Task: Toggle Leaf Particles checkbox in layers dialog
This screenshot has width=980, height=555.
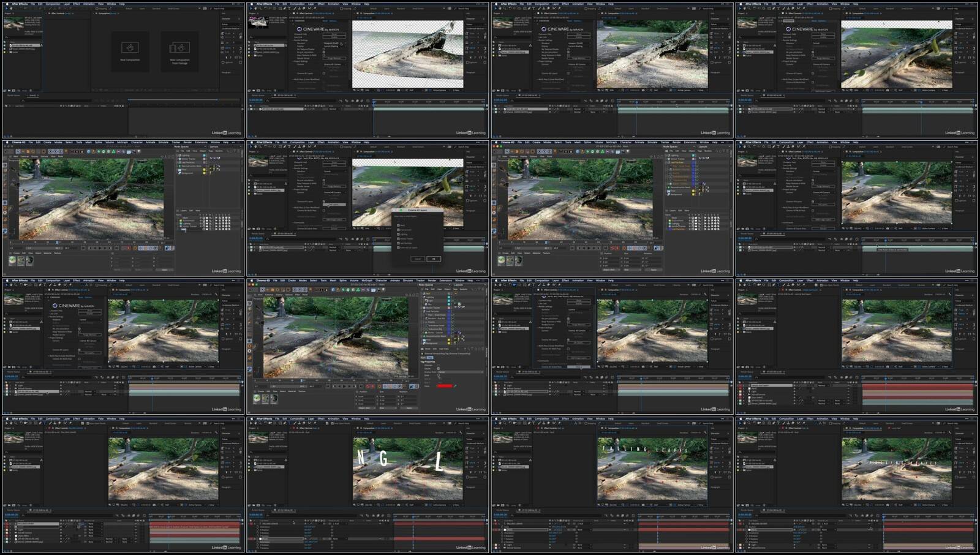Action: pyautogui.click(x=398, y=243)
